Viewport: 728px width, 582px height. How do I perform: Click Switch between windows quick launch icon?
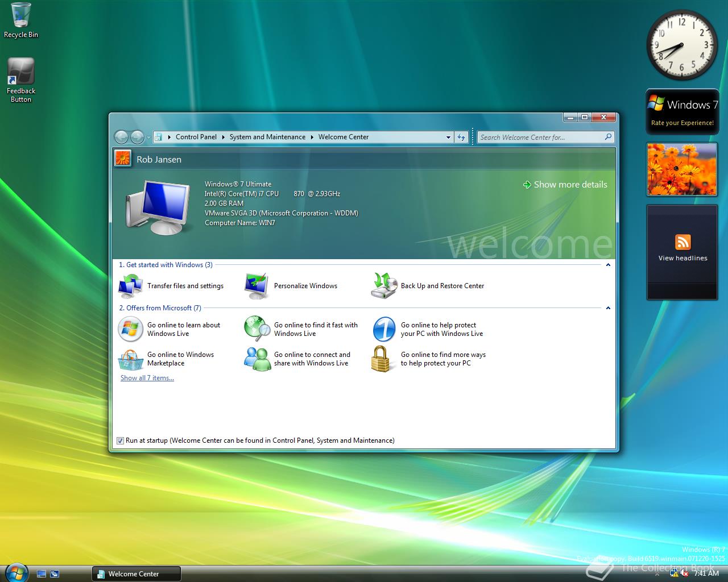tap(55, 574)
